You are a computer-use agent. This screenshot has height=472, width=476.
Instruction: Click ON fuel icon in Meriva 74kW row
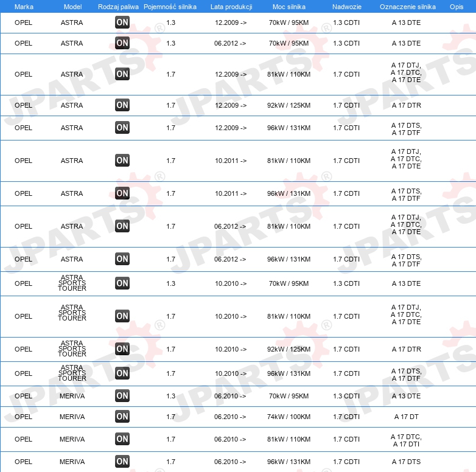click(122, 416)
